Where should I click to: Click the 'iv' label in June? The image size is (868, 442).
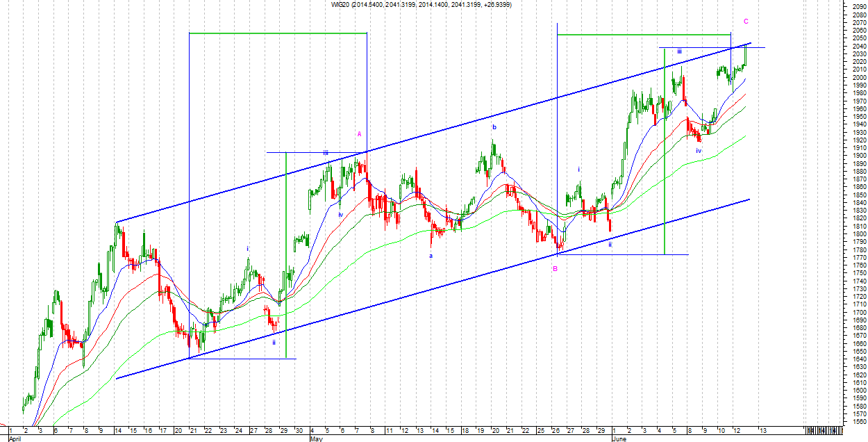[699, 150]
